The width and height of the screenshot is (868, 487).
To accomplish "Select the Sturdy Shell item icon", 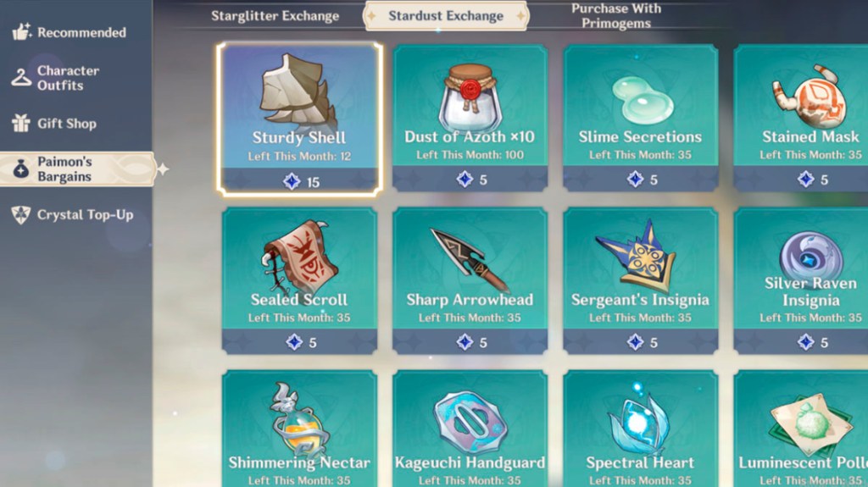I will [298, 91].
